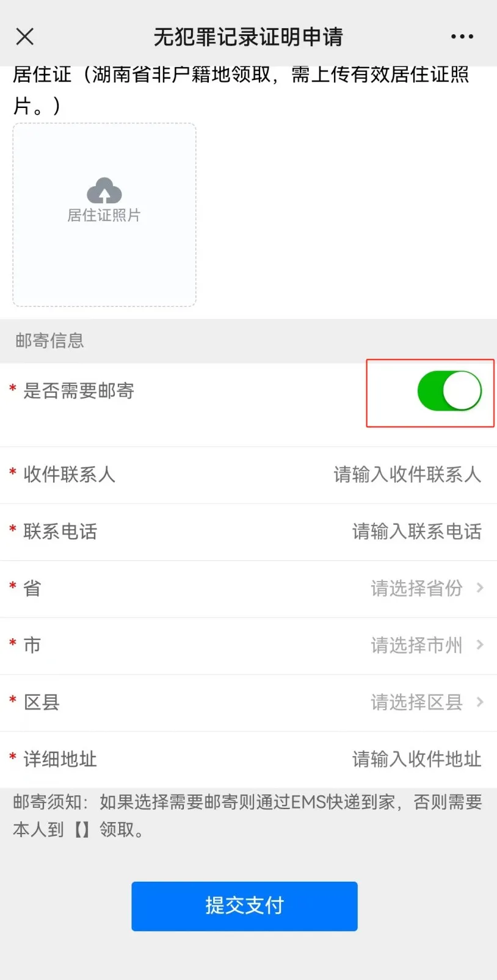Upload a photo in the 居住证照片 box
Image resolution: width=497 pixels, height=980 pixels.
coord(104,215)
